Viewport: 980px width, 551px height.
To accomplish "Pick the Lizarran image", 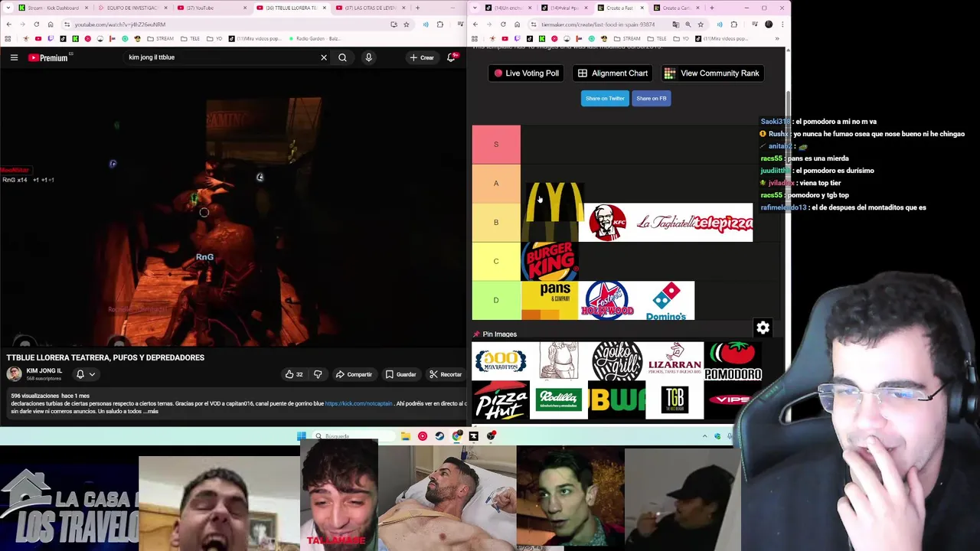I will click(x=675, y=361).
